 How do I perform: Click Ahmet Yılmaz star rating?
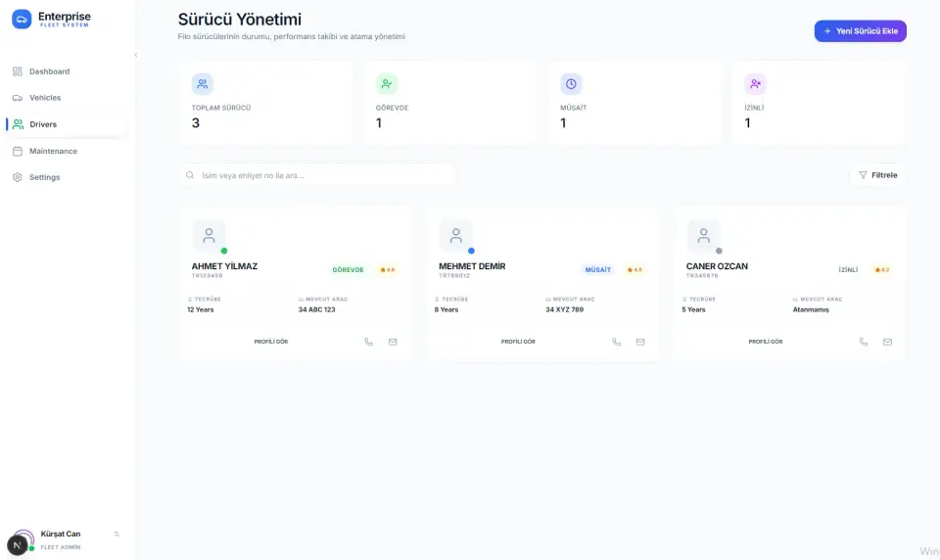388,270
